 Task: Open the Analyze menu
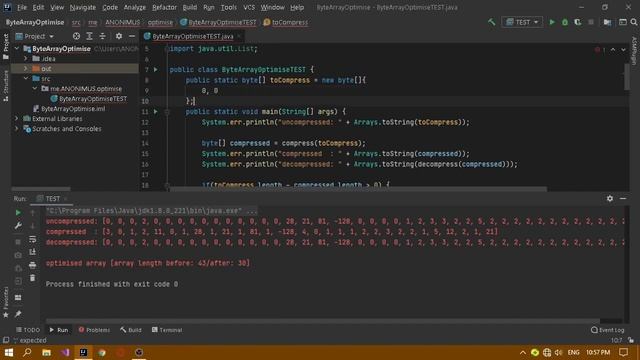tap(135, 7)
